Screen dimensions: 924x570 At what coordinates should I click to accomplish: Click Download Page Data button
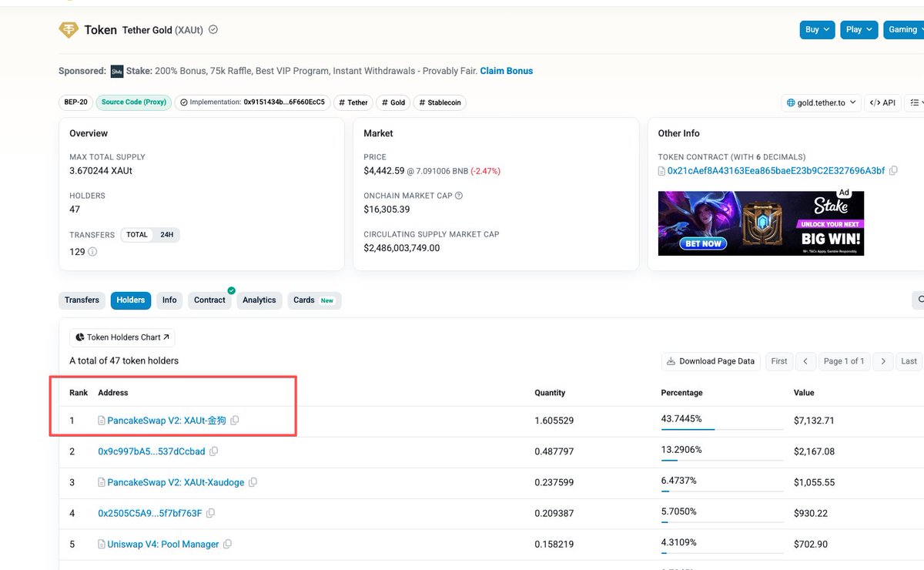coord(711,361)
